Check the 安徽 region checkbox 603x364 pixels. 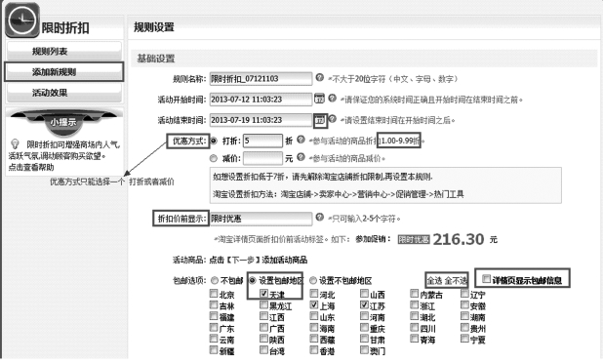tap(464, 304)
